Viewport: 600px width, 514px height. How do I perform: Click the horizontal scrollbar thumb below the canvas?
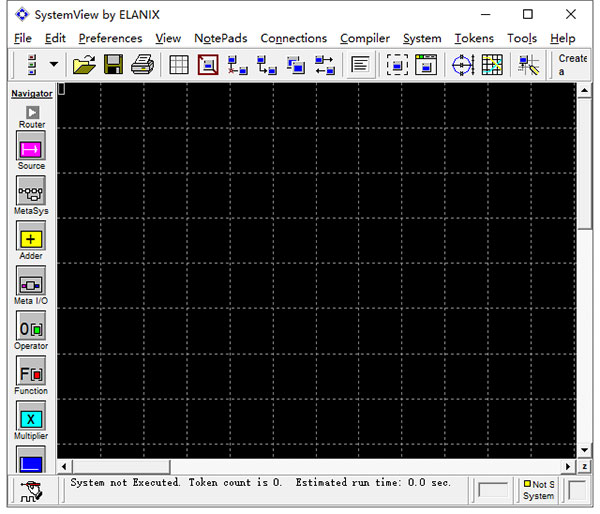[x=120, y=467]
